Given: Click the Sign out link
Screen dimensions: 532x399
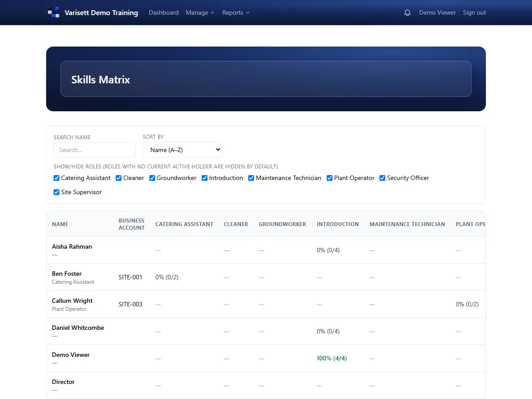Looking at the screenshot, I should click(474, 13).
